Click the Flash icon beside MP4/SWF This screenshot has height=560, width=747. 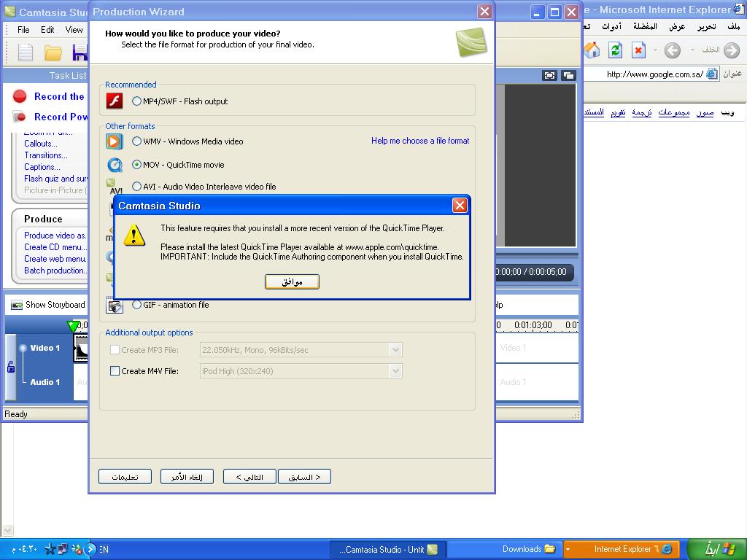[x=115, y=101]
